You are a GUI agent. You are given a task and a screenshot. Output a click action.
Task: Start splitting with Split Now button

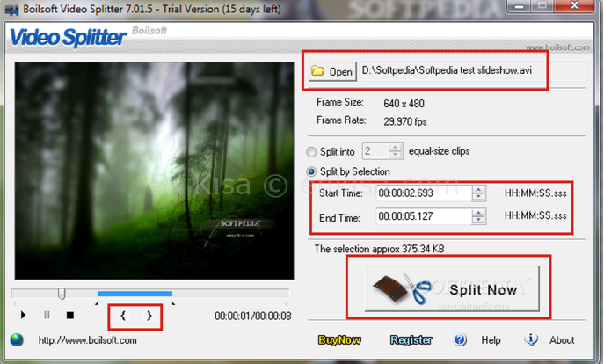click(x=452, y=288)
